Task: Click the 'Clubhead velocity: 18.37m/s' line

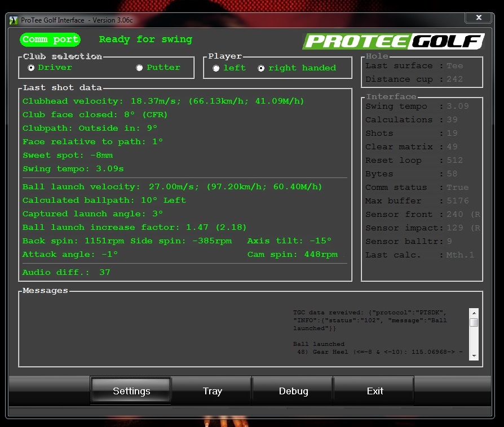Action: 163,101
